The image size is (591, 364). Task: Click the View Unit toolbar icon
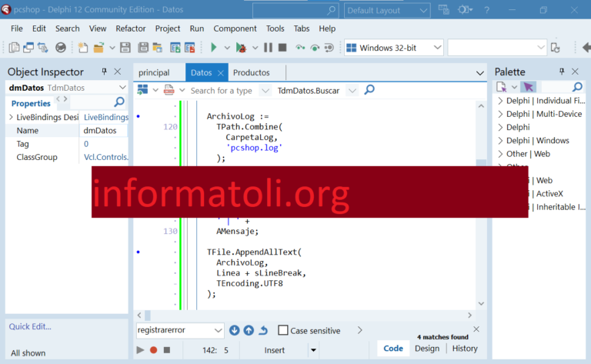[x=15, y=48]
